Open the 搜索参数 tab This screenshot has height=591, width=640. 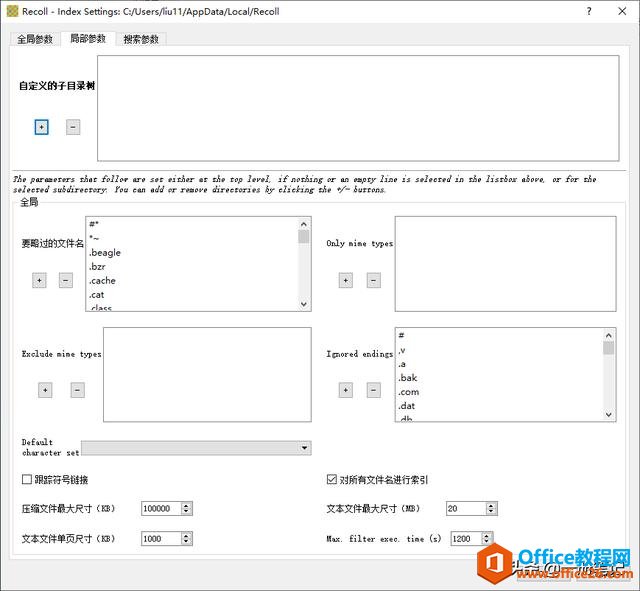141,39
